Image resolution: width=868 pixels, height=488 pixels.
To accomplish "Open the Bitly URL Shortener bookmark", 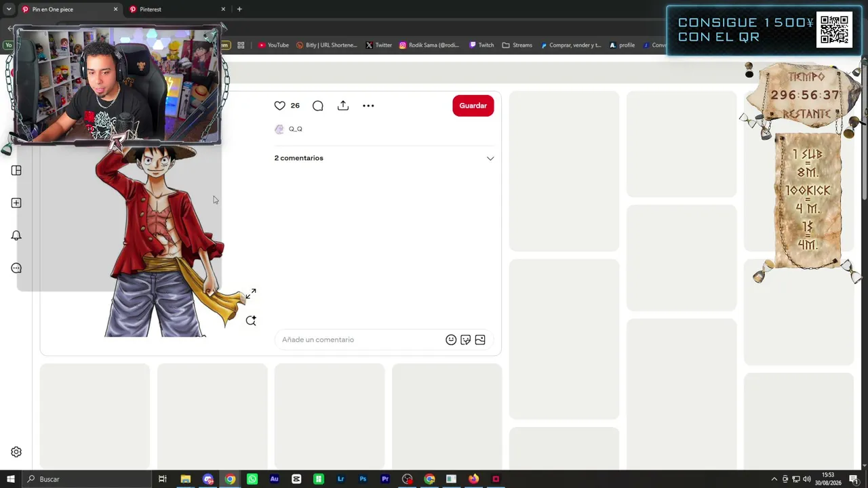I will pos(326,45).
